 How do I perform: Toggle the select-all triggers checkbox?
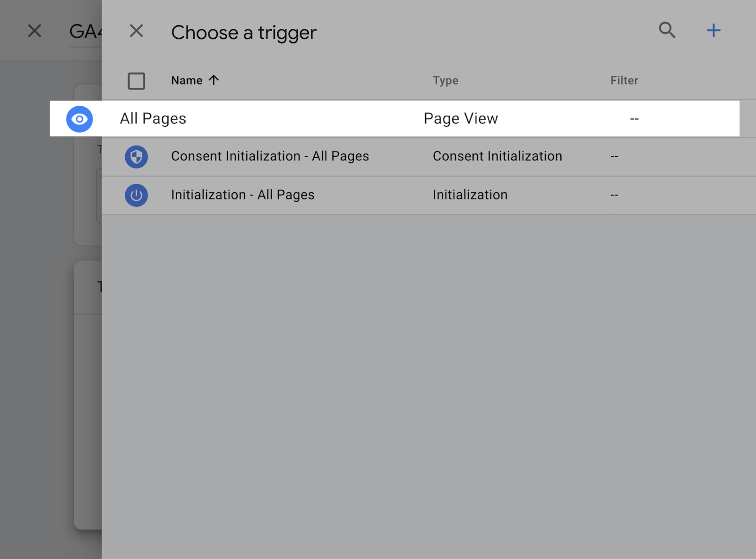tap(137, 81)
